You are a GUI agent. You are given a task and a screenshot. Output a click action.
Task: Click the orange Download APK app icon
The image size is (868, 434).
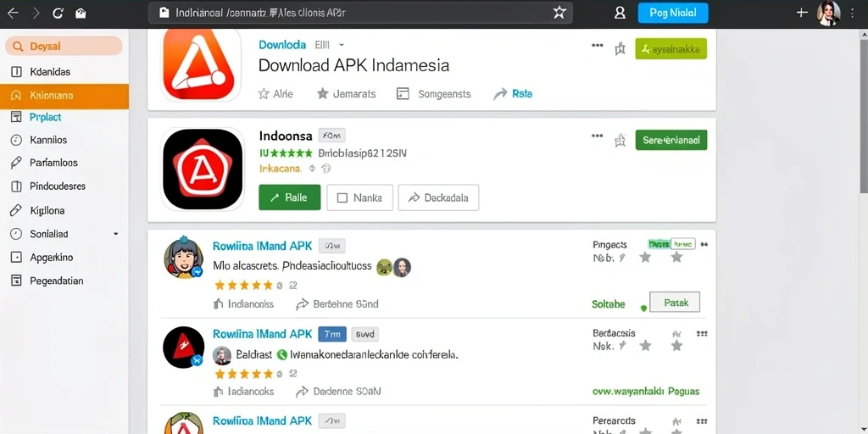(202, 64)
